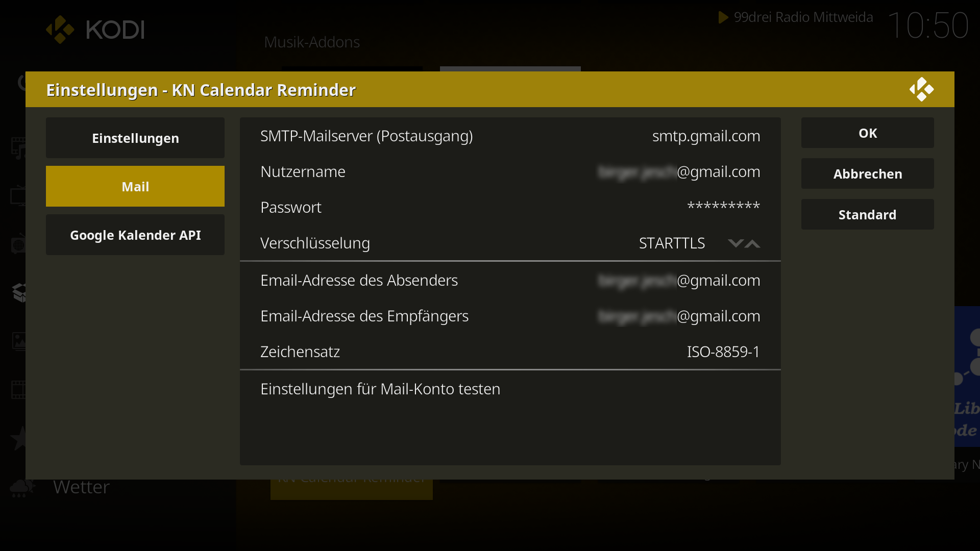The image size is (980, 551).
Task: Click the smtp.gmail.com server value
Action: click(706, 136)
